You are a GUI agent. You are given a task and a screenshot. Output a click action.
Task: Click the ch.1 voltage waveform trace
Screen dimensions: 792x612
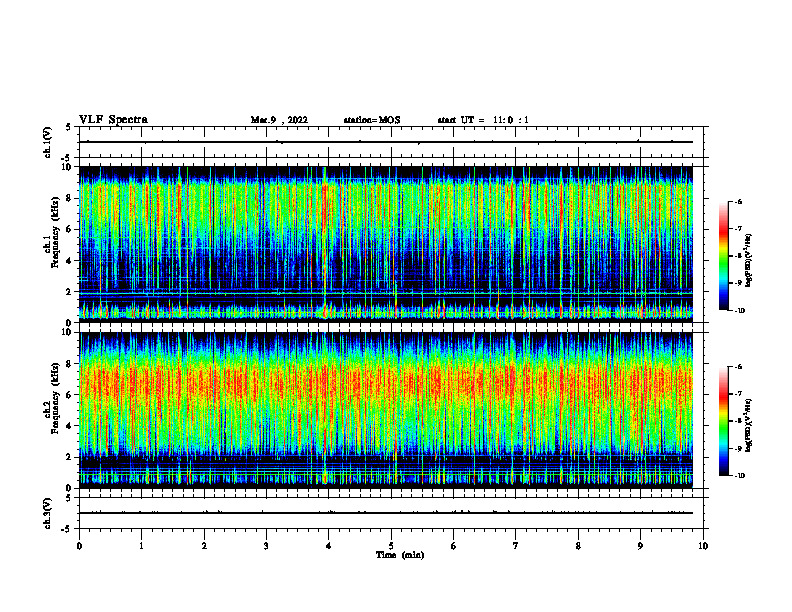pos(386,142)
